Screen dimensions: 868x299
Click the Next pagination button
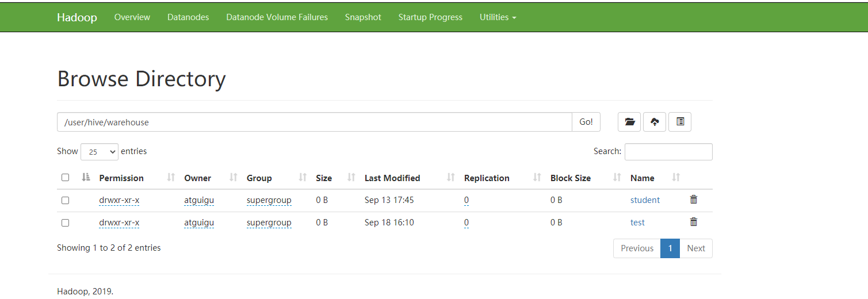tap(695, 248)
